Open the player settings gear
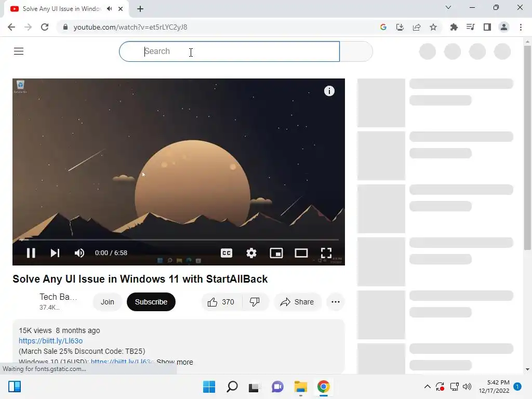Image resolution: width=532 pixels, height=399 pixels. click(x=251, y=253)
